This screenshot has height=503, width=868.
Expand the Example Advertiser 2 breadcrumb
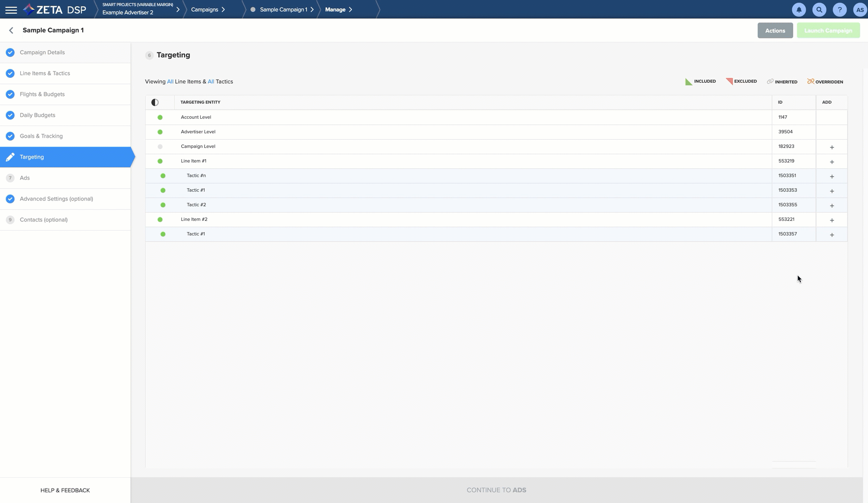pos(178,9)
